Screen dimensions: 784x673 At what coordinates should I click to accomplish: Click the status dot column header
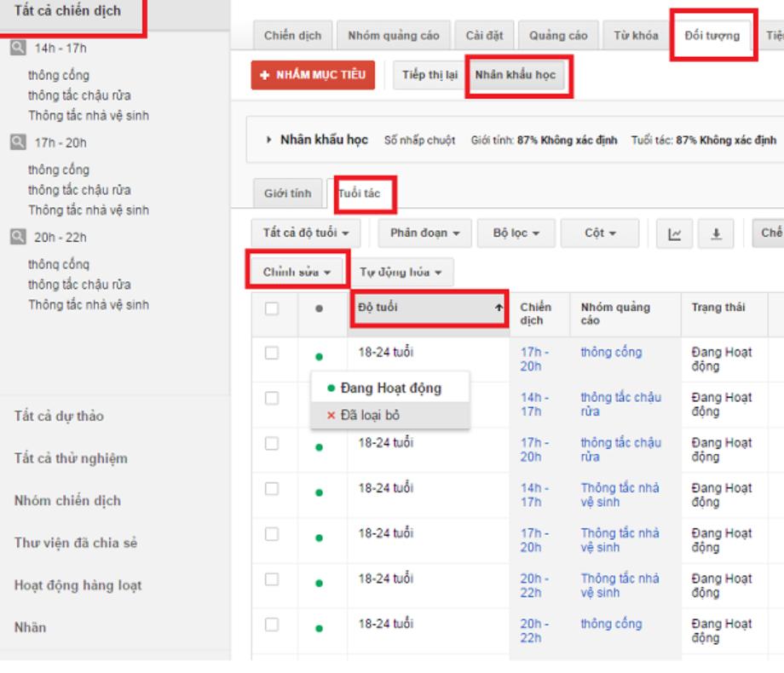(x=319, y=308)
